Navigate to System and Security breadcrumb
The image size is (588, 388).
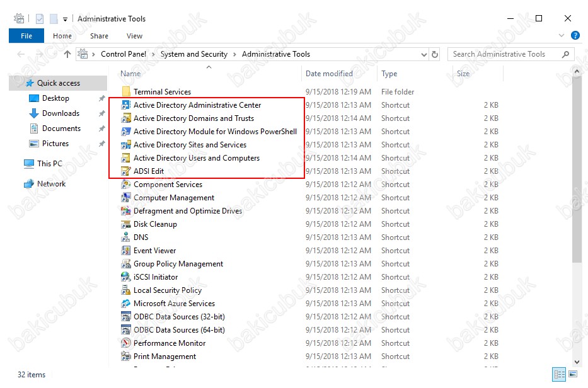click(194, 54)
